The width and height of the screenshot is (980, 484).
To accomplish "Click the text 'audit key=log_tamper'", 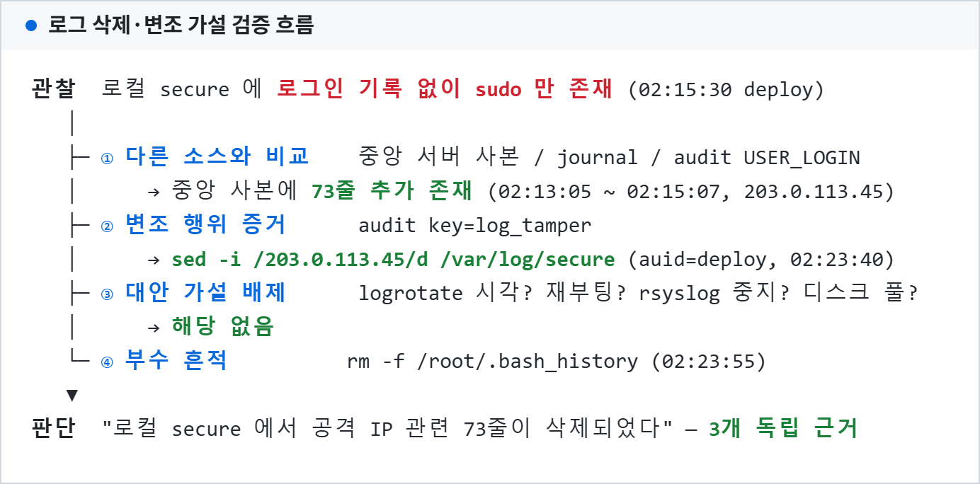I will point(474,225).
